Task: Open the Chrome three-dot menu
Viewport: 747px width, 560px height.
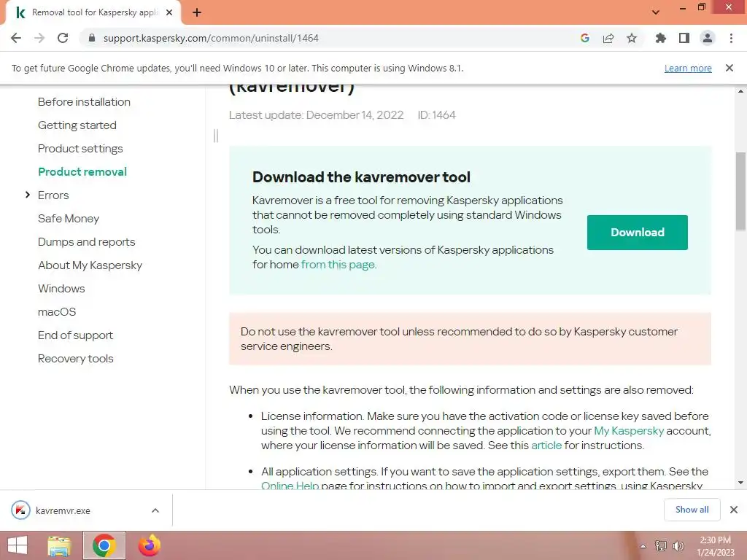Action: (x=731, y=38)
